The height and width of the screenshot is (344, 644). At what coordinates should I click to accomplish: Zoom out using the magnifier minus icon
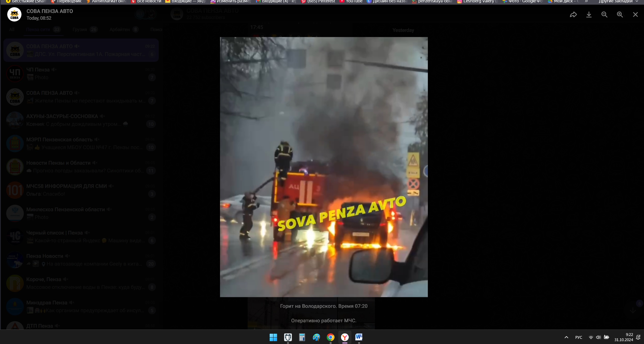(x=604, y=14)
